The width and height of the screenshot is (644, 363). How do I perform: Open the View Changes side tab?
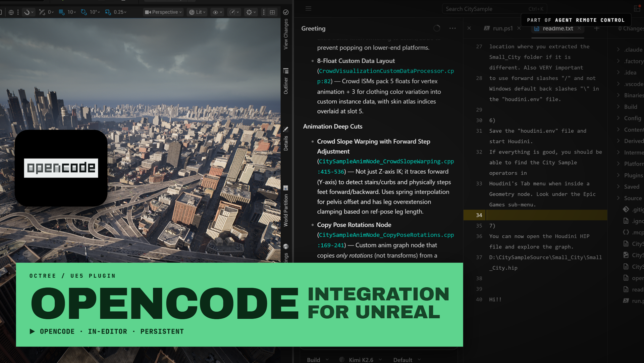pyautogui.click(x=286, y=34)
